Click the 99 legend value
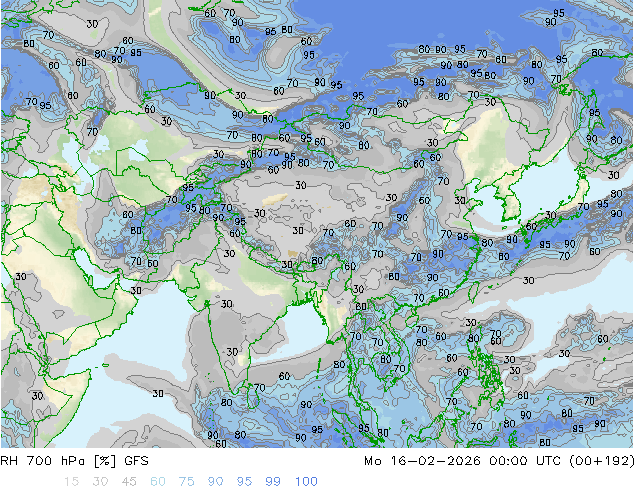This screenshot has height=490, width=634. click(x=273, y=482)
